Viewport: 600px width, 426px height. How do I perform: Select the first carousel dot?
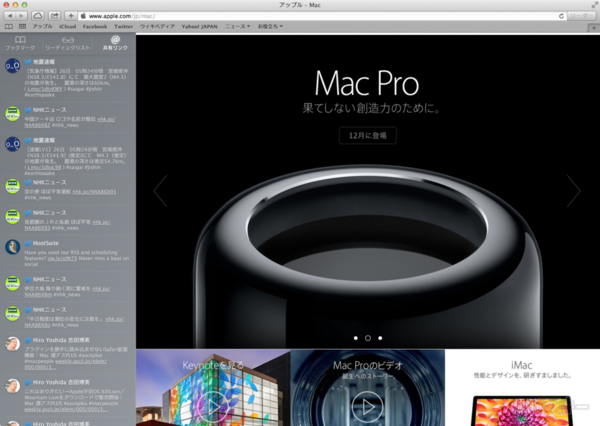[356, 338]
